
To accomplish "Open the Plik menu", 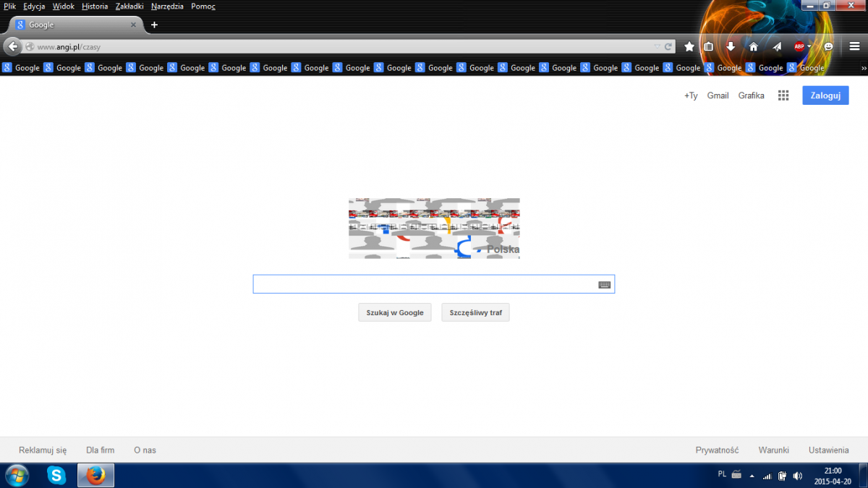I will pyautogui.click(x=10, y=6).
